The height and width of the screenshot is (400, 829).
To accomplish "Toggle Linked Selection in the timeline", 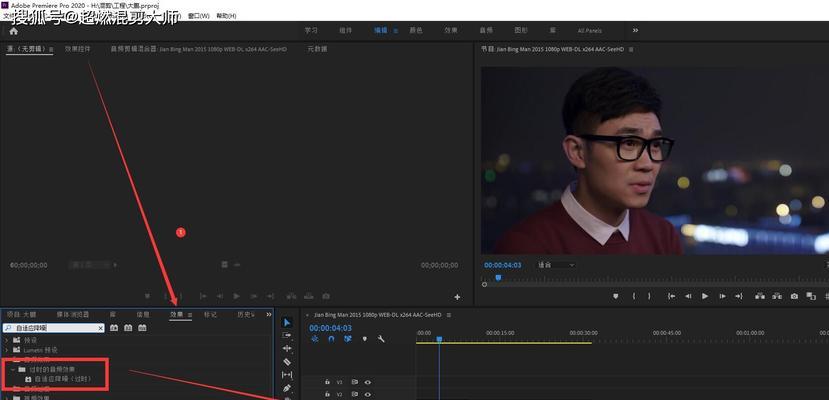I will [347, 339].
